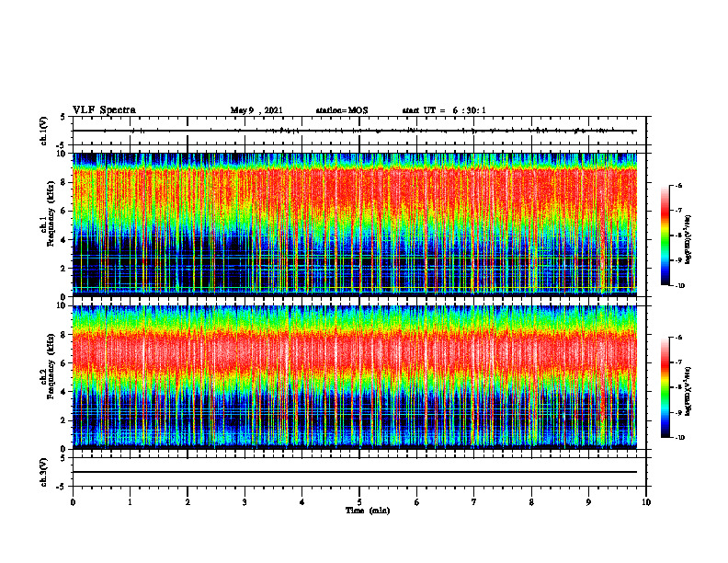Click time axis tick label '9'
Screen dimensions: 728x563
point(588,502)
